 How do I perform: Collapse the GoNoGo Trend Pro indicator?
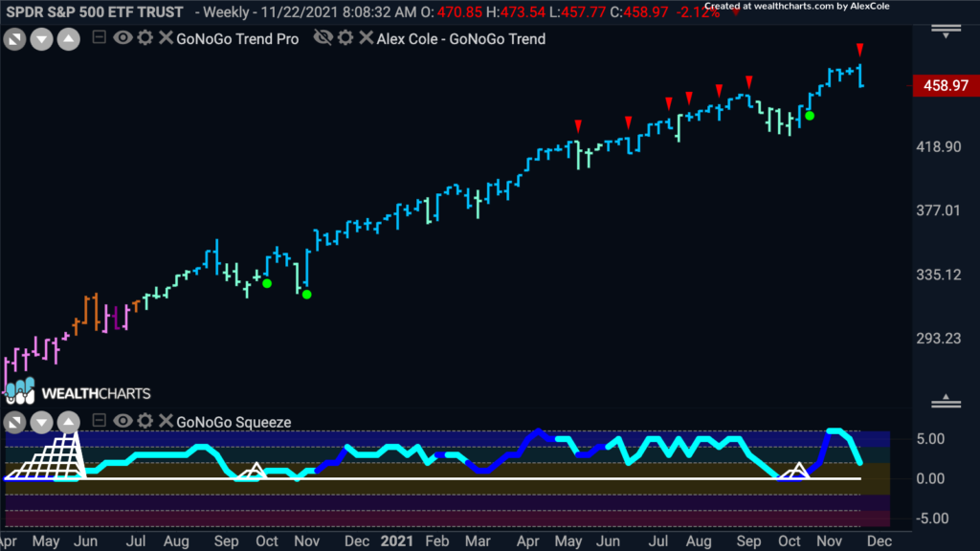(x=99, y=37)
